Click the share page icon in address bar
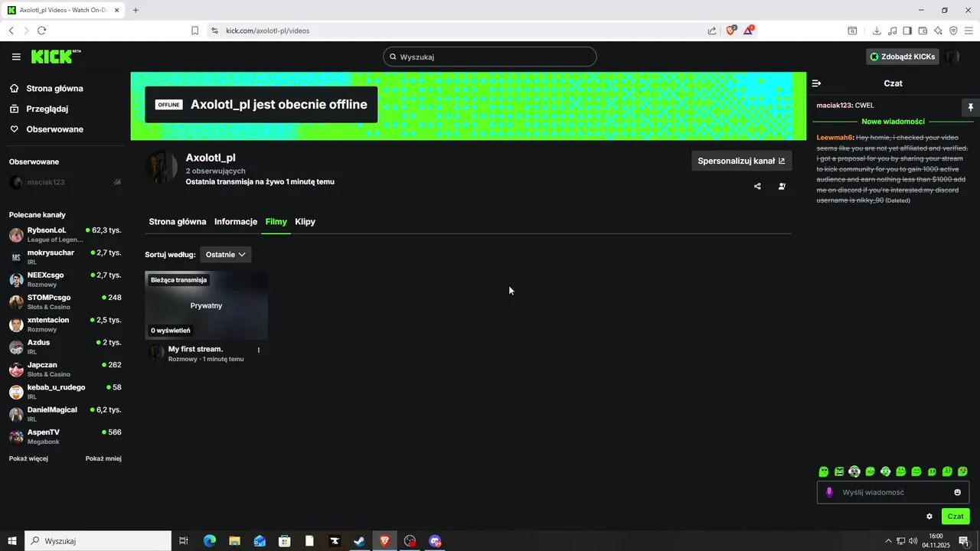Screen dimensions: 980x551 [x=712, y=31]
